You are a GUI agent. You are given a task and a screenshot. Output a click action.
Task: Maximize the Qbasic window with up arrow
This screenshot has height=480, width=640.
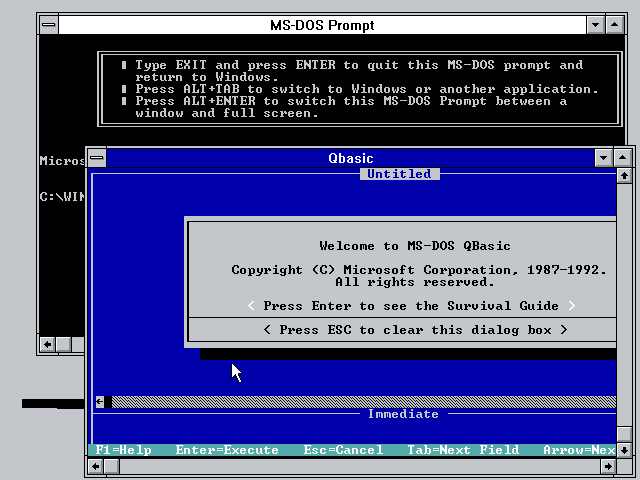click(x=622, y=158)
